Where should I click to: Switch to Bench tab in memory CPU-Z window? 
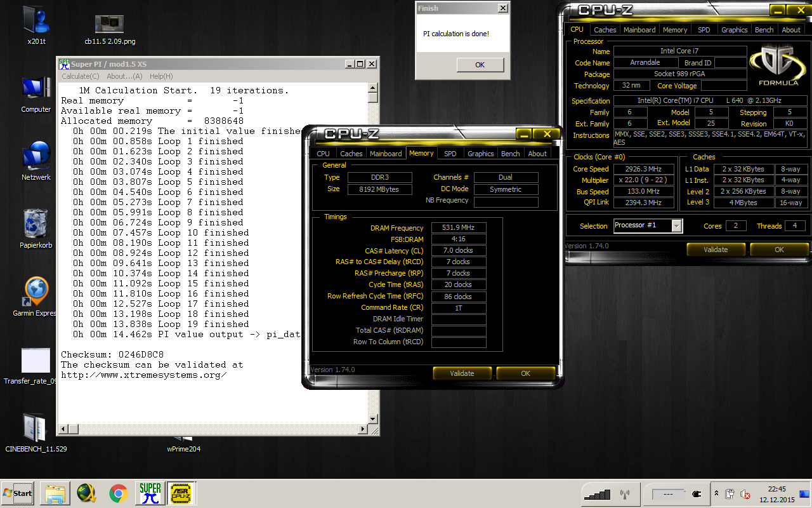pos(510,154)
